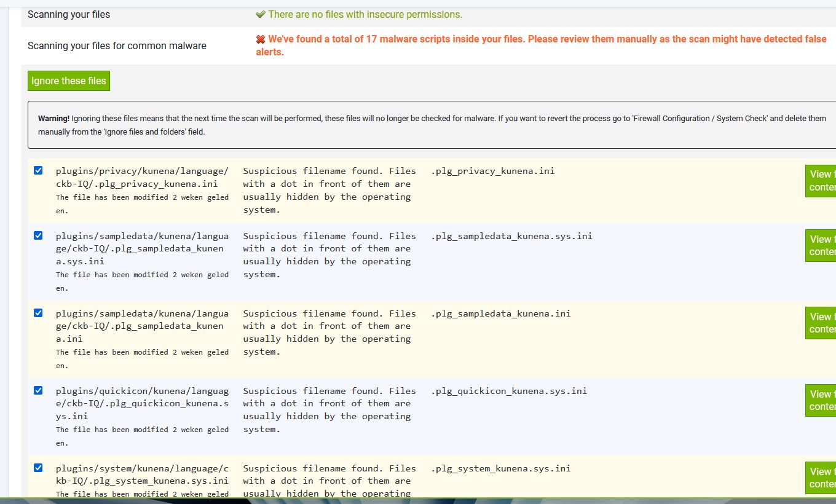Select the 'Scanning your files for common malware' label
The height and width of the screenshot is (504, 836).
[x=117, y=45]
